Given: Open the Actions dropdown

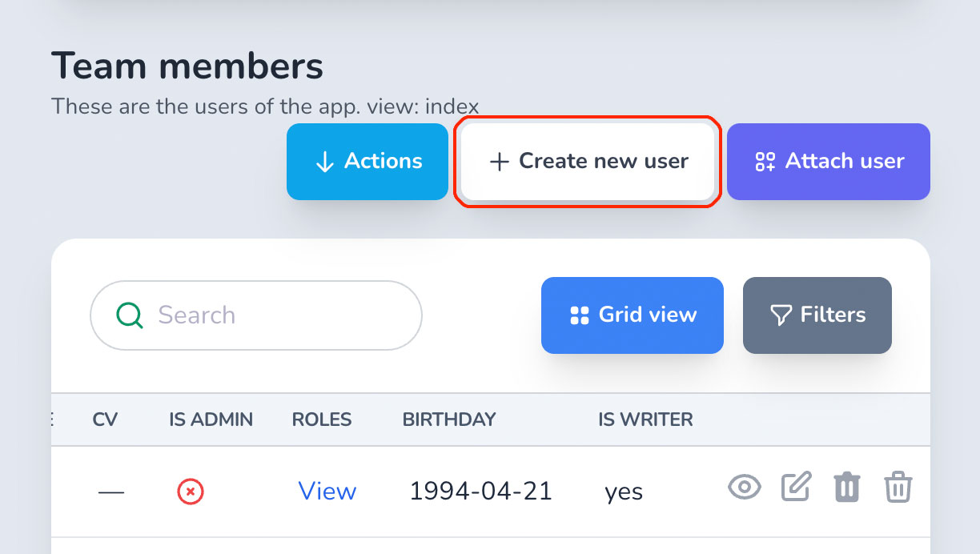Looking at the screenshot, I should click(x=367, y=161).
